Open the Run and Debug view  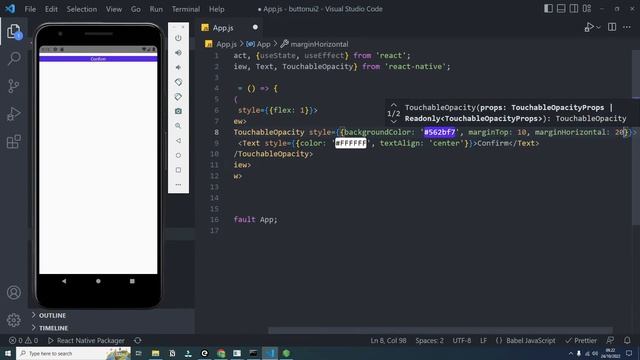point(13,114)
